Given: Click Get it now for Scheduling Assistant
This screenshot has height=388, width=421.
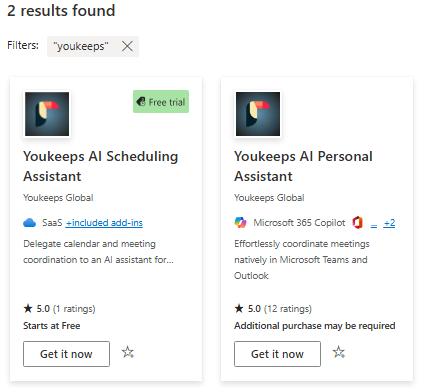Looking at the screenshot, I should tap(66, 354).
